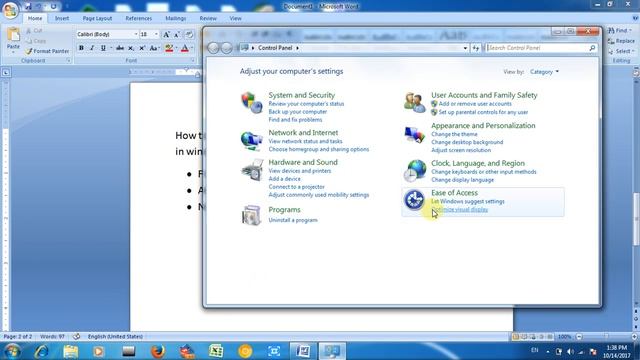
Task: Click Uninstall a program link
Action: click(293, 220)
